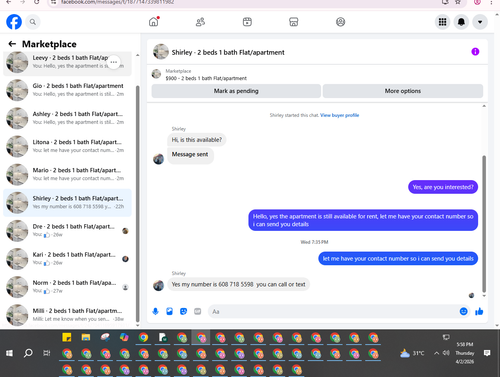Open the Windows Start menu

coord(9,353)
